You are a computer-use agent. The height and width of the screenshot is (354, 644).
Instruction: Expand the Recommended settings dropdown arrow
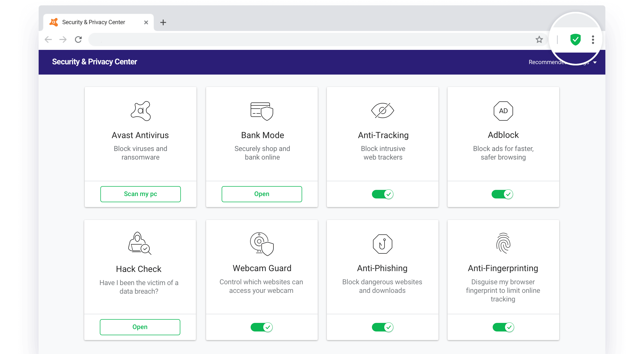coord(595,62)
